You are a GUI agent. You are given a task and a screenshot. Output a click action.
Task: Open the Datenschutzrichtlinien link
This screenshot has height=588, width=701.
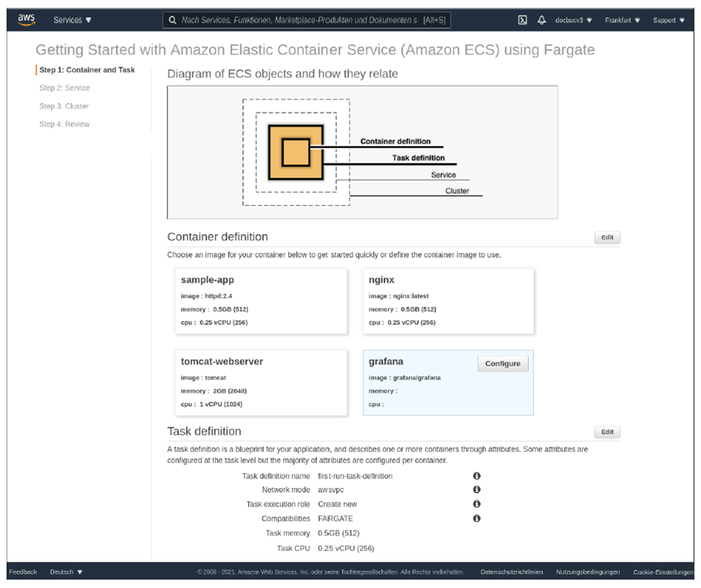click(512, 572)
